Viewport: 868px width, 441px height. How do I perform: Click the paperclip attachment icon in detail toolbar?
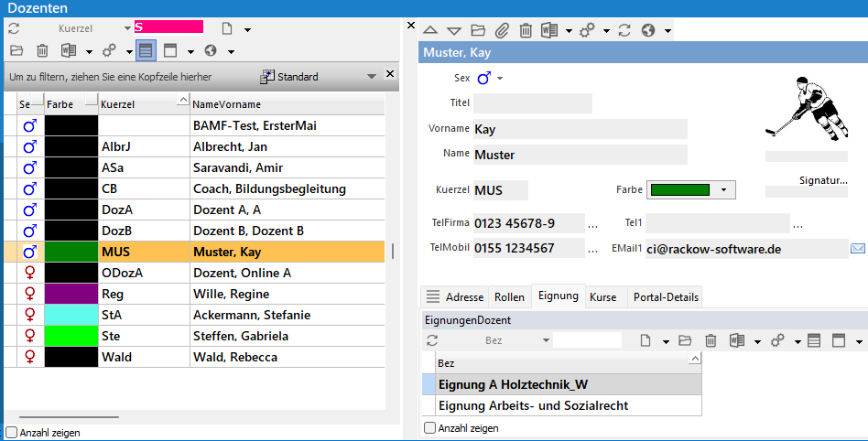coord(503,30)
